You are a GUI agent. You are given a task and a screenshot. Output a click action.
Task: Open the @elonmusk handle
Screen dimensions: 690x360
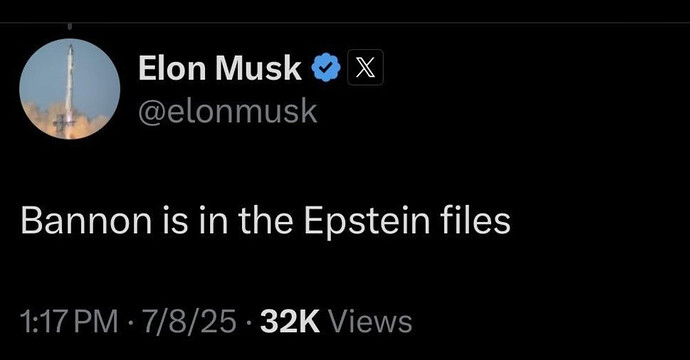tap(228, 111)
